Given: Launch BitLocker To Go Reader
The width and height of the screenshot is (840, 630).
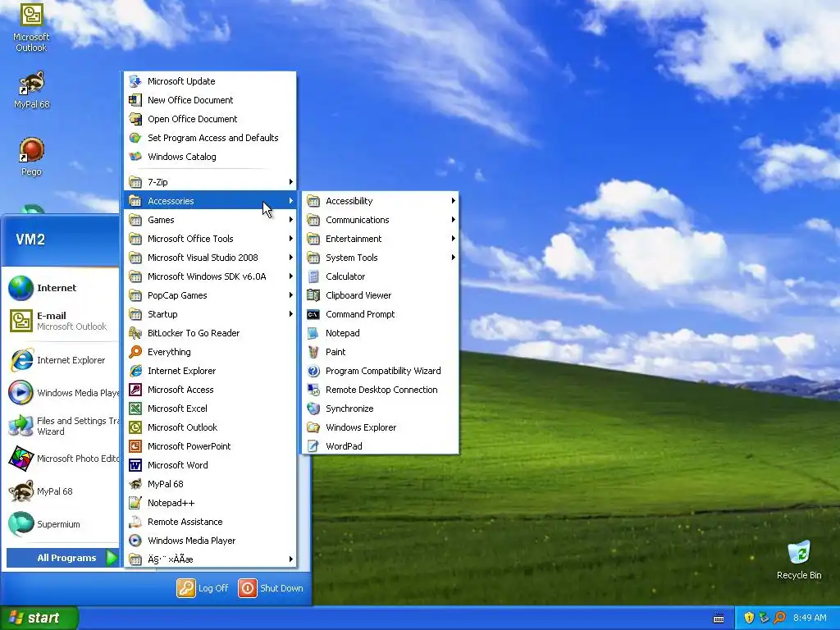Looking at the screenshot, I should 210,333.
